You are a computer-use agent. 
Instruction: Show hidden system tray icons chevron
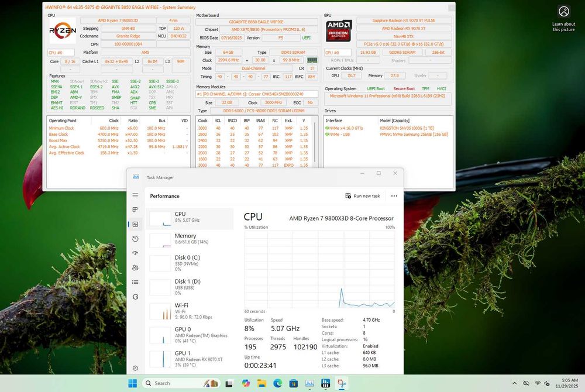tap(514, 383)
